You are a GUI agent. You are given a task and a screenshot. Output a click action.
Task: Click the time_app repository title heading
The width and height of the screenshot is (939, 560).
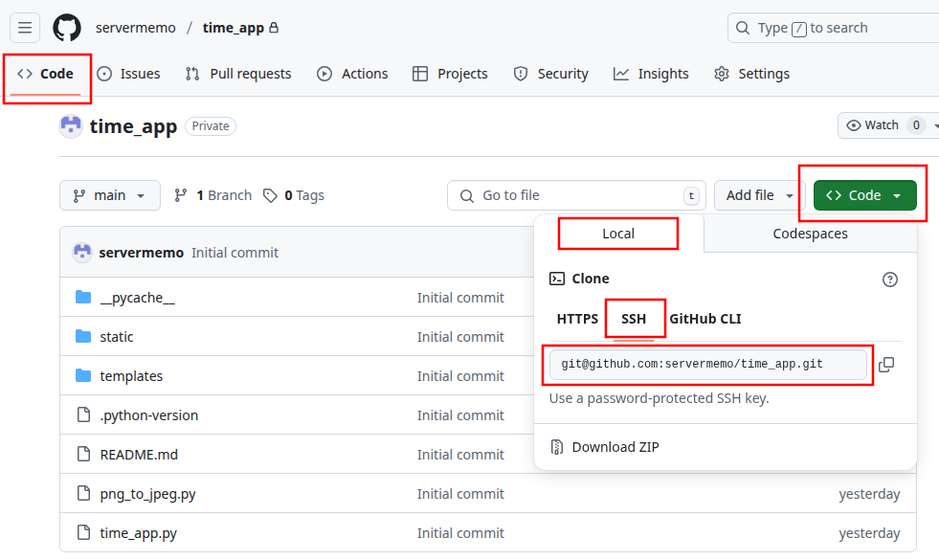point(134,126)
